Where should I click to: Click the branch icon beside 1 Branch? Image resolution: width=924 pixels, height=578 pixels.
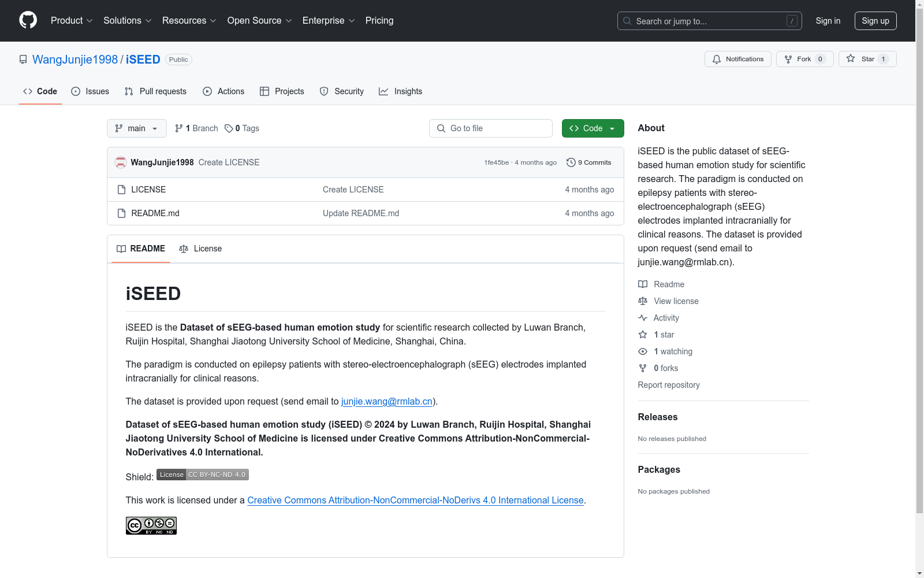(179, 128)
